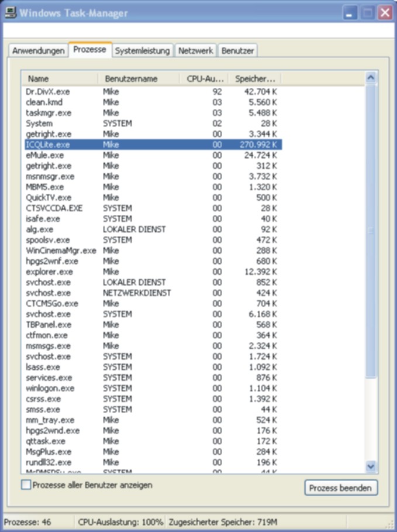Select the QuickTV.exe process
Viewport: 397px width, 532px height.
[x=153, y=197]
